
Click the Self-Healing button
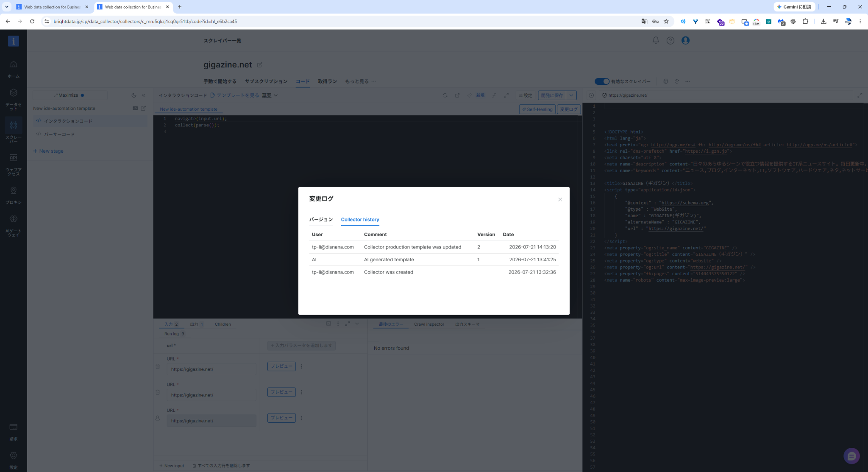(x=537, y=109)
